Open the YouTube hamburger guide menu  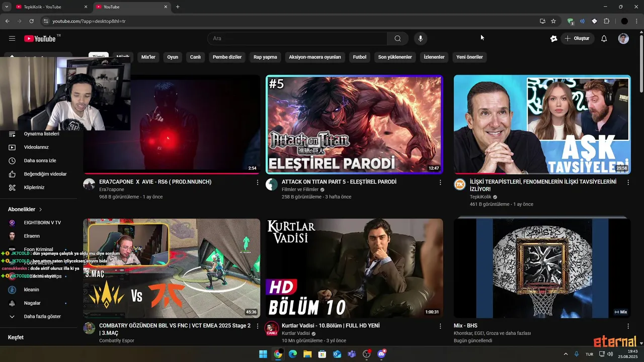coord(12,39)
